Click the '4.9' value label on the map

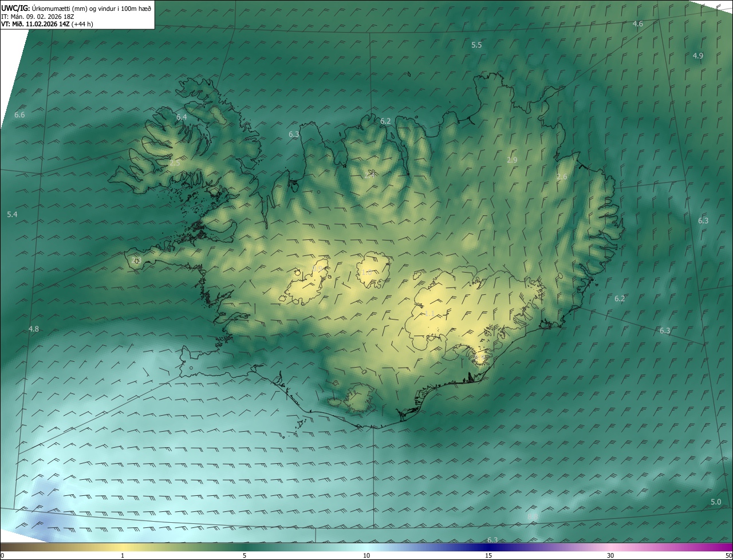tap(698, 56)
